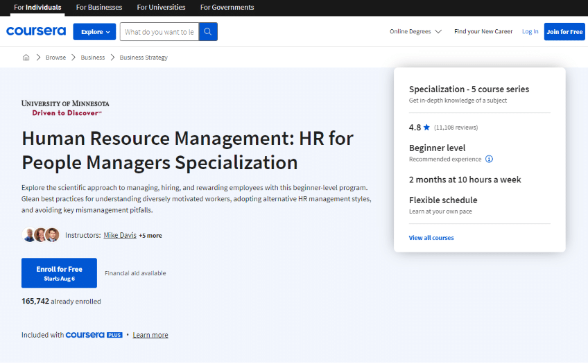Click the Coursera logo in header
The width and height of the screenshot is (588, 364).
(x=36, y=31)
